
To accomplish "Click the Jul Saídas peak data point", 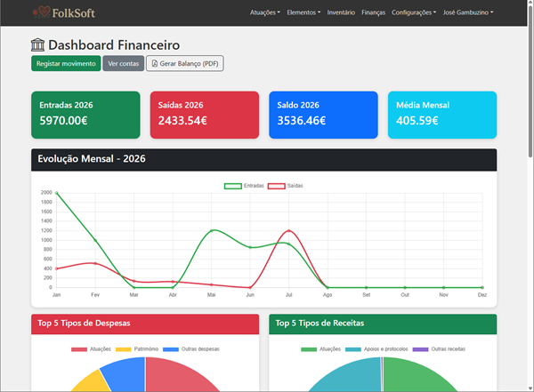I will [x=288, y=231].
